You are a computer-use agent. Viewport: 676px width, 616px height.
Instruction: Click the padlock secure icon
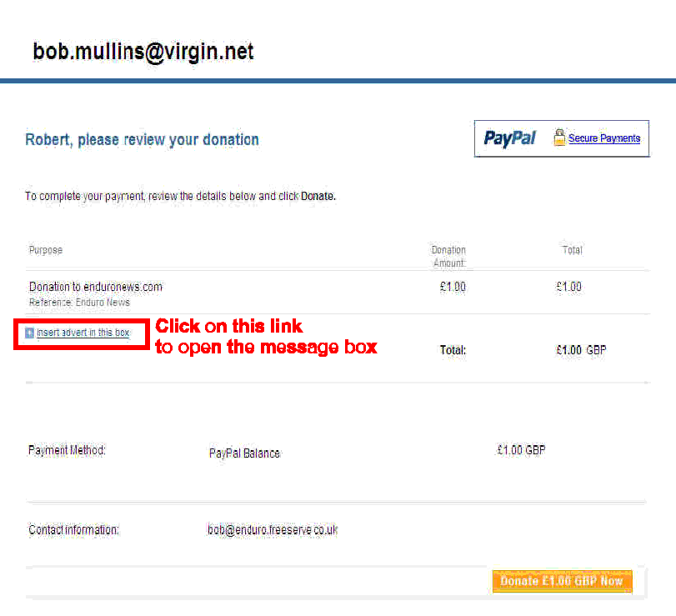[x=559, y=138]
